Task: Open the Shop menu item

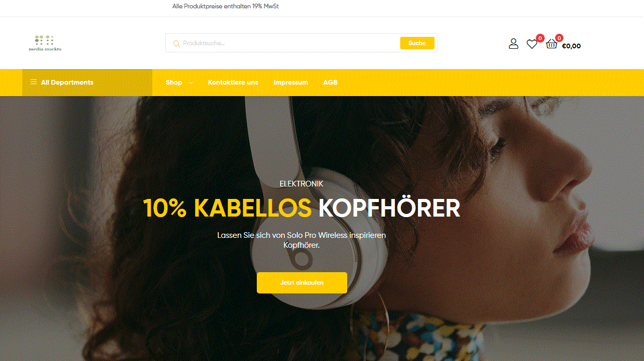Action: tap(174, 83)
